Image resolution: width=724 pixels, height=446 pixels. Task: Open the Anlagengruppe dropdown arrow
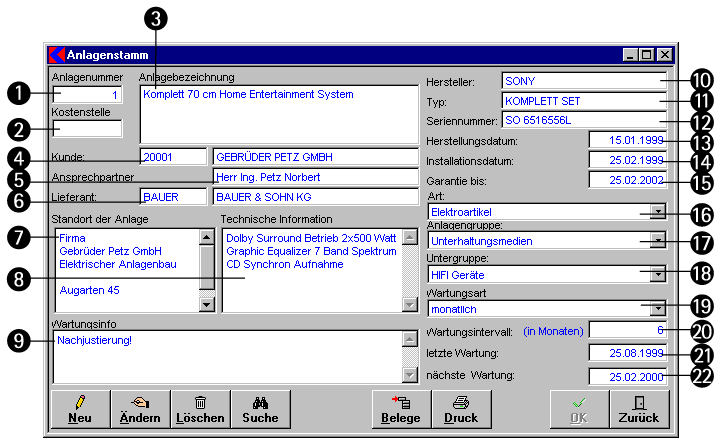click(658, 241)
